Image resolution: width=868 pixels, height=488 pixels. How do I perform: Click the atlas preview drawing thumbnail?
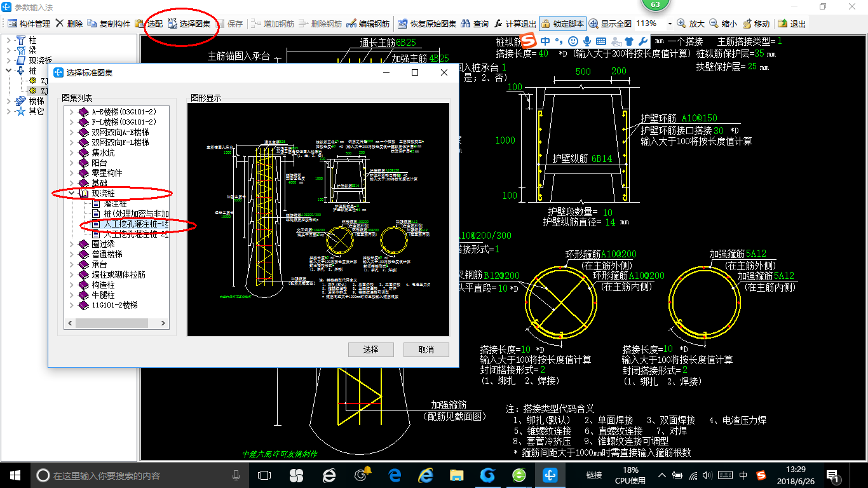[x=318, y=220]
